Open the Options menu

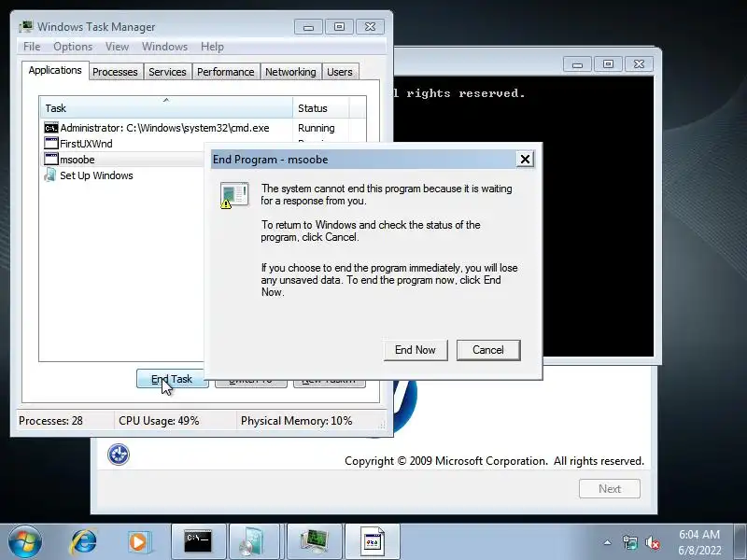[x=73, y=47]
